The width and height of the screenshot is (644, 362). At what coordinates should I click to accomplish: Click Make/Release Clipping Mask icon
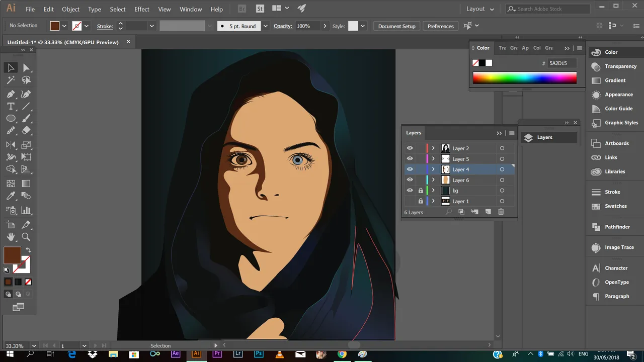point(461,212)
